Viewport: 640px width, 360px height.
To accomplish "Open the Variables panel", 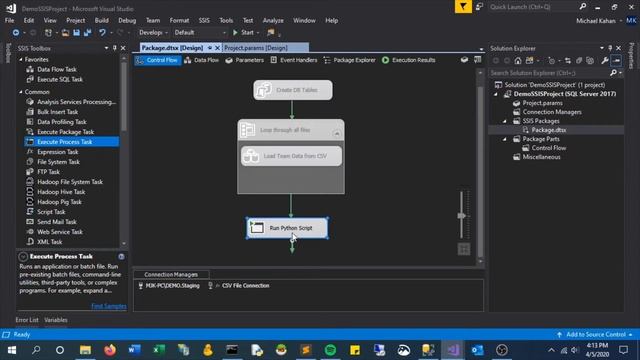I will [56, 320].
